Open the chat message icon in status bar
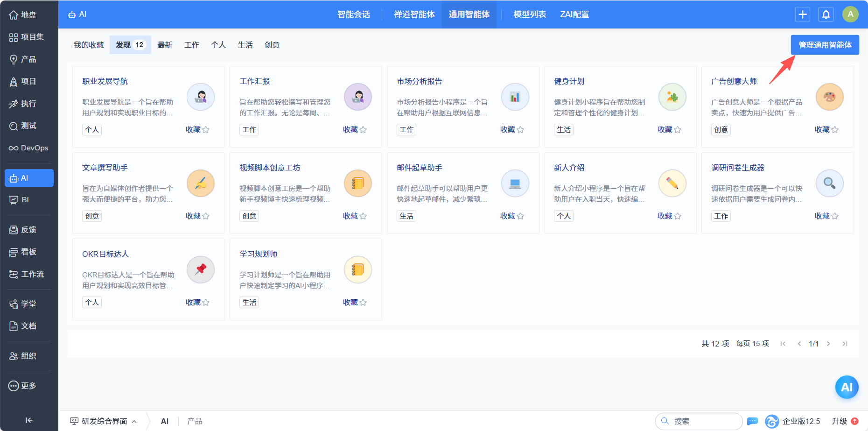Screen dimensions: 868x431 point(752,421)
